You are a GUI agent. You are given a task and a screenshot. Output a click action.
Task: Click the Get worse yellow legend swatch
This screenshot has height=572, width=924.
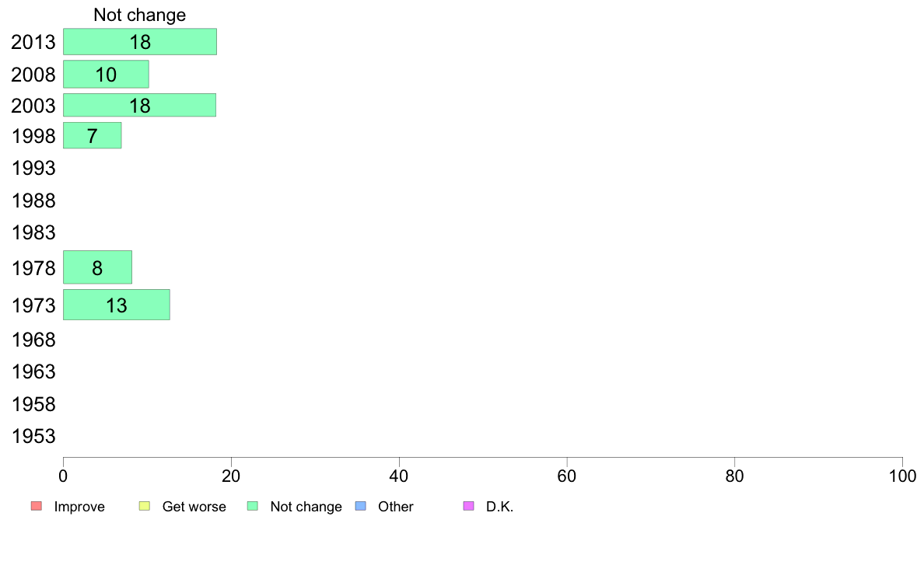145,506
